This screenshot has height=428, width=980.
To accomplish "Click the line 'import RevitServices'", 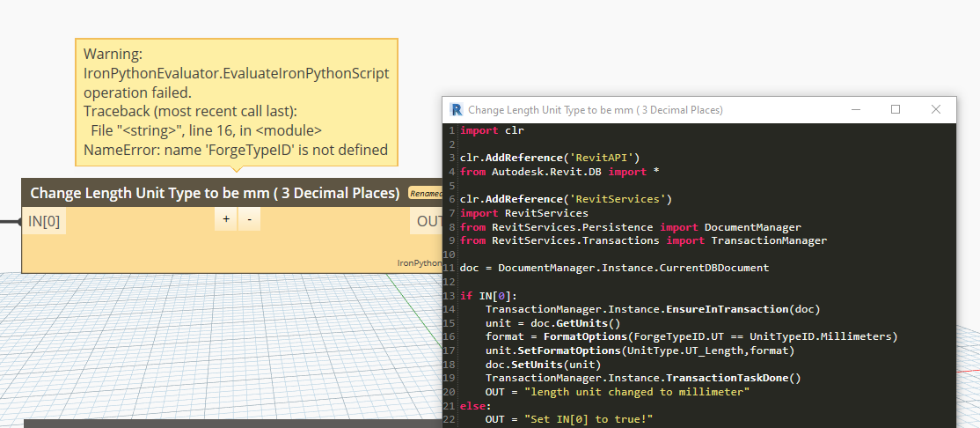I will pyautogui.click(x=523, y=213).
